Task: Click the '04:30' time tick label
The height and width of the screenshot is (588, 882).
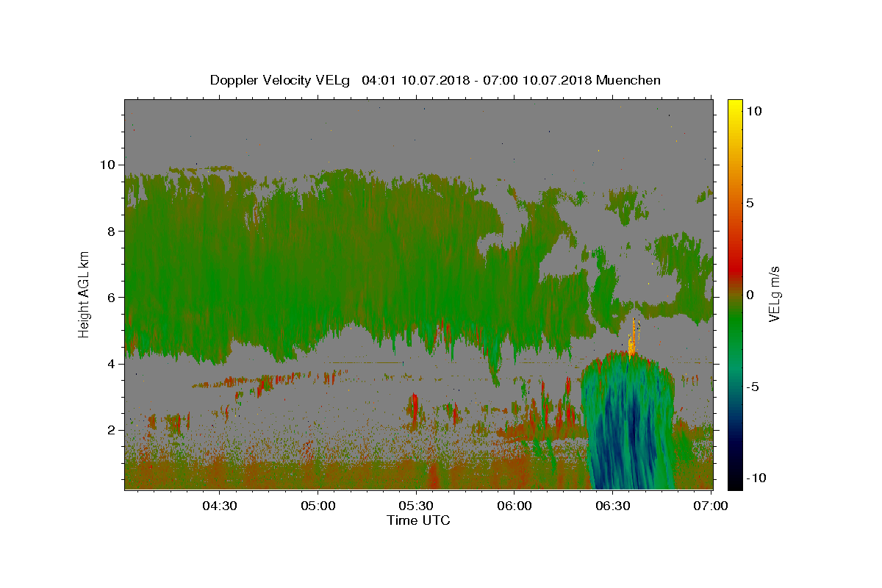Action: [x=219, y=506]
